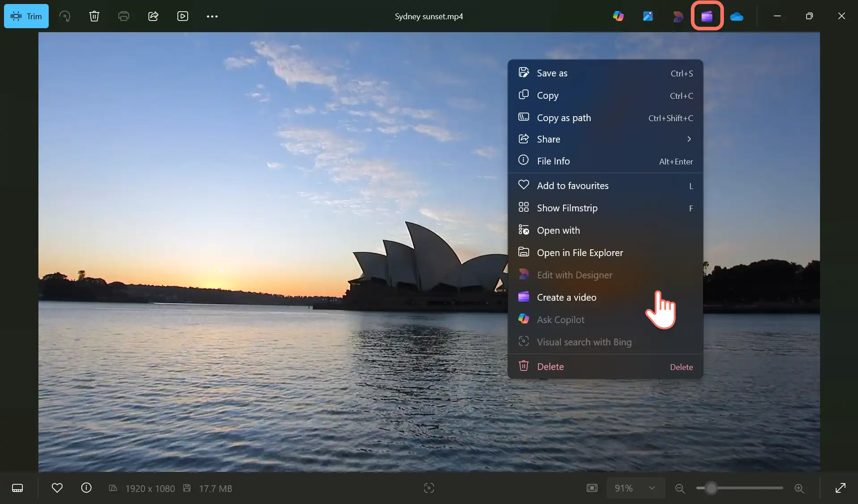Adjust the zoom slider handle
858x504 pixels.
[x=711, y=488]
